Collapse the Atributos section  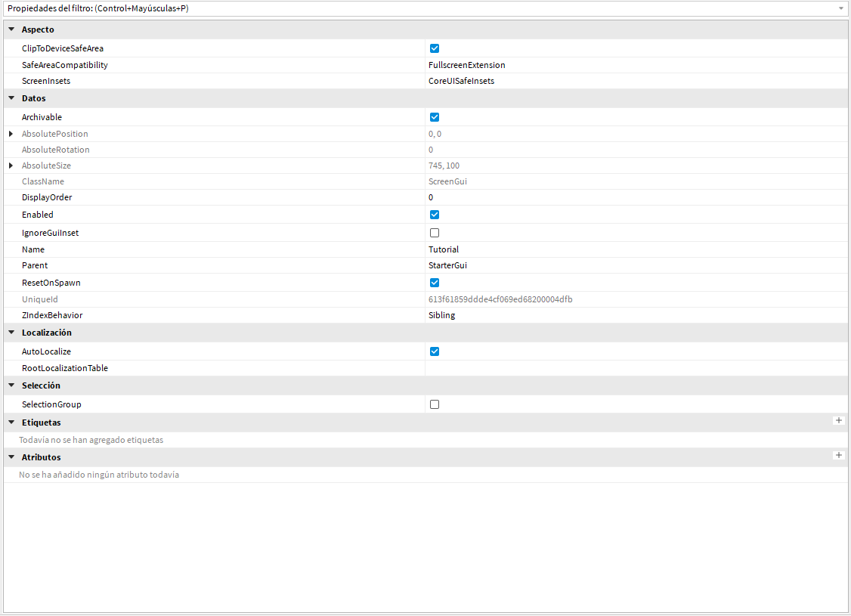coord(11,457)
